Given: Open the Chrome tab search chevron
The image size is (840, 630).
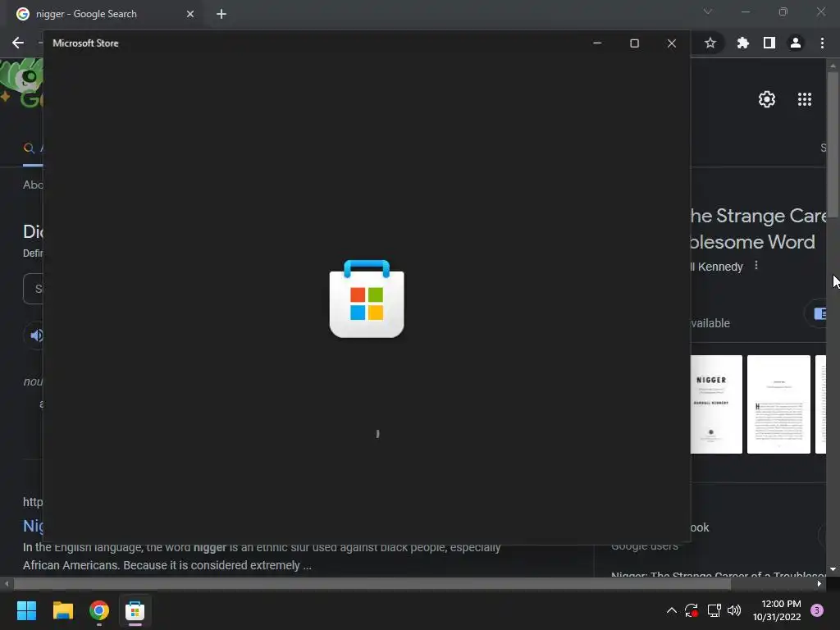Looking at the screenshot, I should tap(708, 11).
